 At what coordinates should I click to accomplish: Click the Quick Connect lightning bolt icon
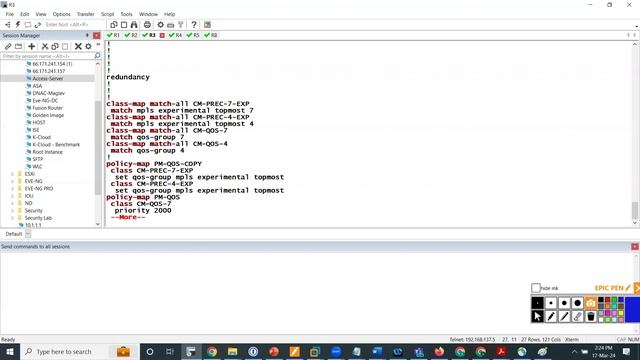[18, 25]
